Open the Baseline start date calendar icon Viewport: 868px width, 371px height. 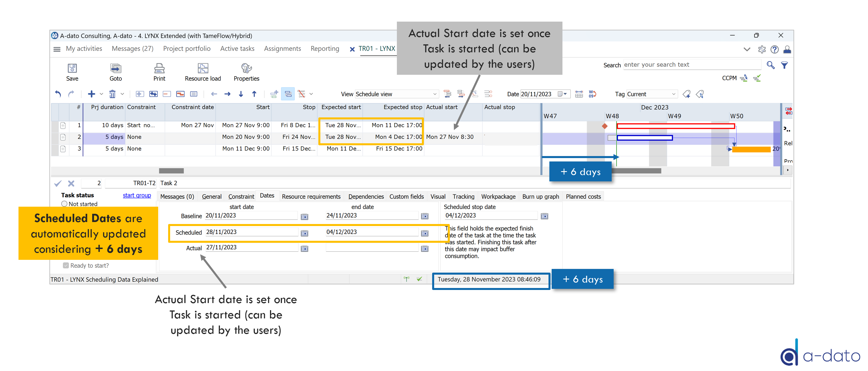[305, 216]
